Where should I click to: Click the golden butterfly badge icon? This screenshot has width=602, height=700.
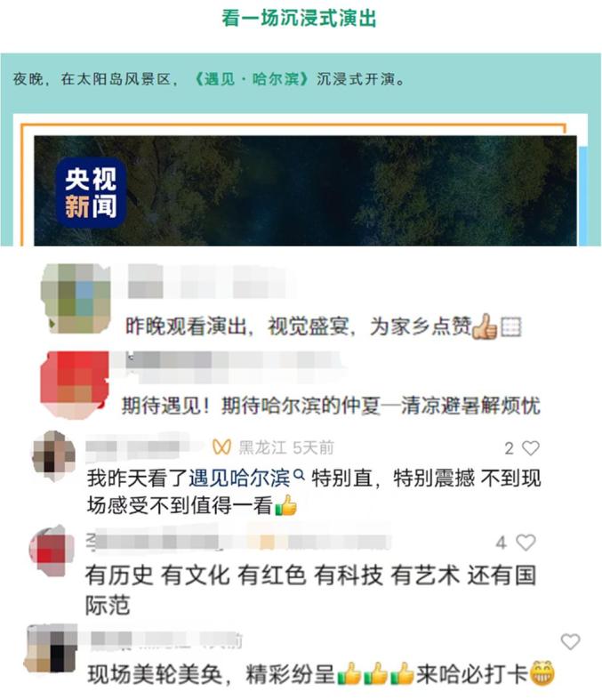click(x=221, y=447)
